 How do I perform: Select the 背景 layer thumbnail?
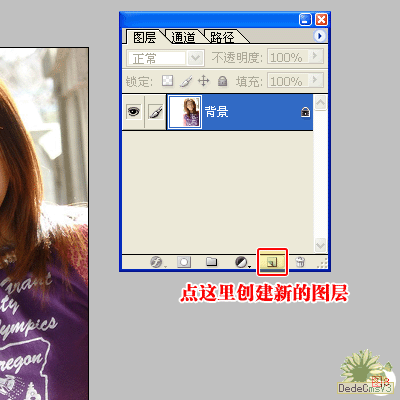(185, 112)
